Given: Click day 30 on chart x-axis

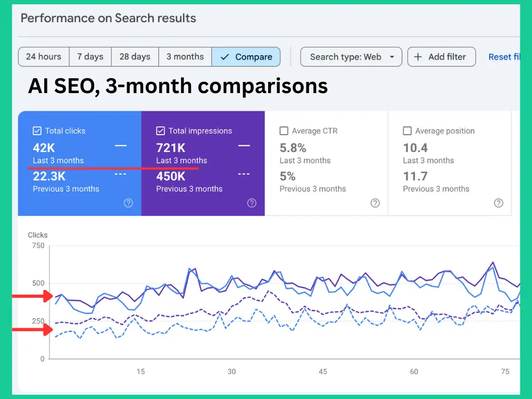Looking at the screenshot, I should pos(231,371).
